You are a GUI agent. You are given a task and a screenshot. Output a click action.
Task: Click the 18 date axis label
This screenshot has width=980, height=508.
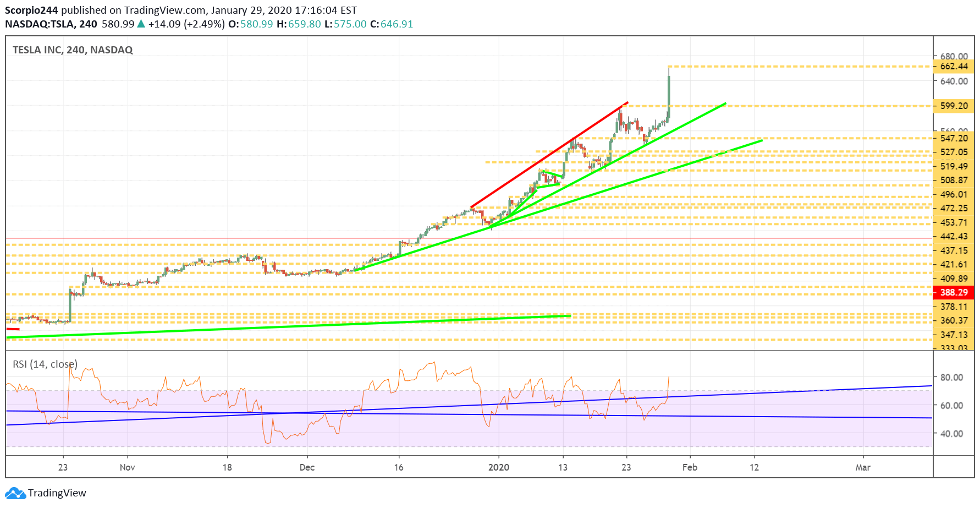tap(227, 467)
